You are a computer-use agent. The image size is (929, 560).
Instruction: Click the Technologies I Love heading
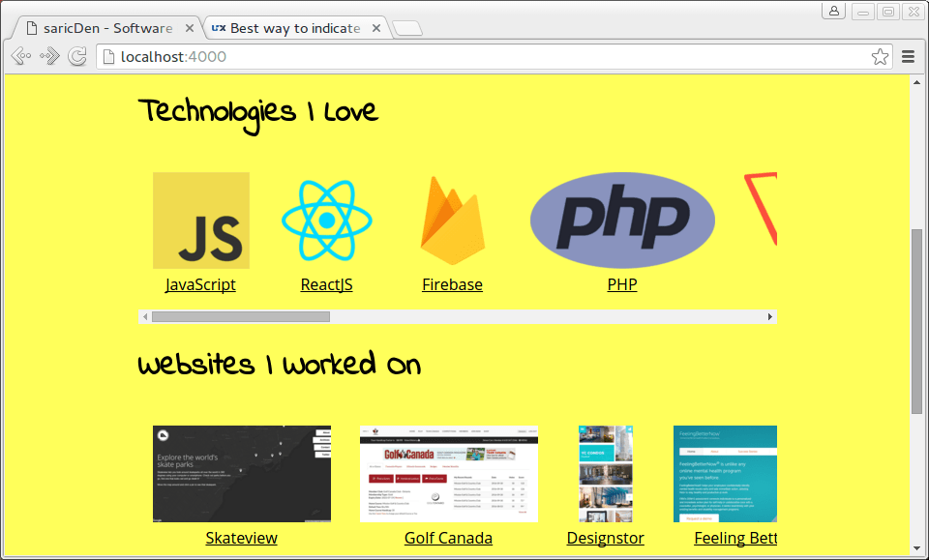(x=257, y=114)
